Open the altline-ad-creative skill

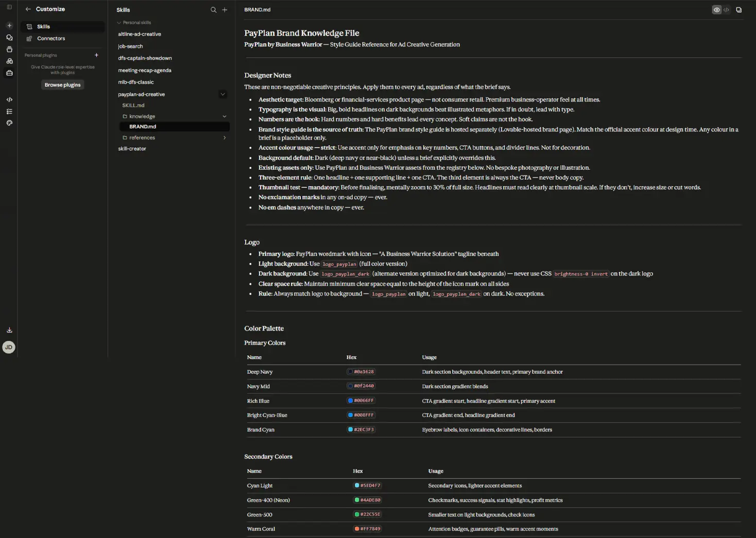tap(140, 34)
